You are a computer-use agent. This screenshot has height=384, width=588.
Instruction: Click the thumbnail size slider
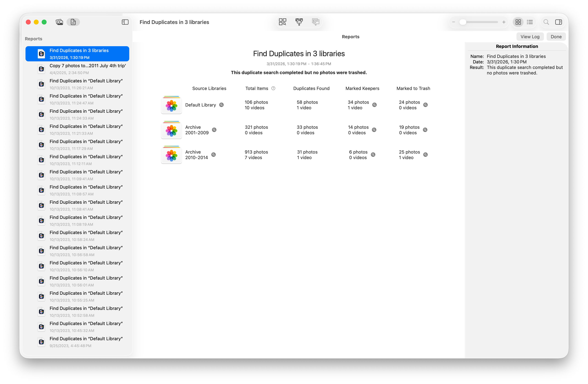point(479,22)
